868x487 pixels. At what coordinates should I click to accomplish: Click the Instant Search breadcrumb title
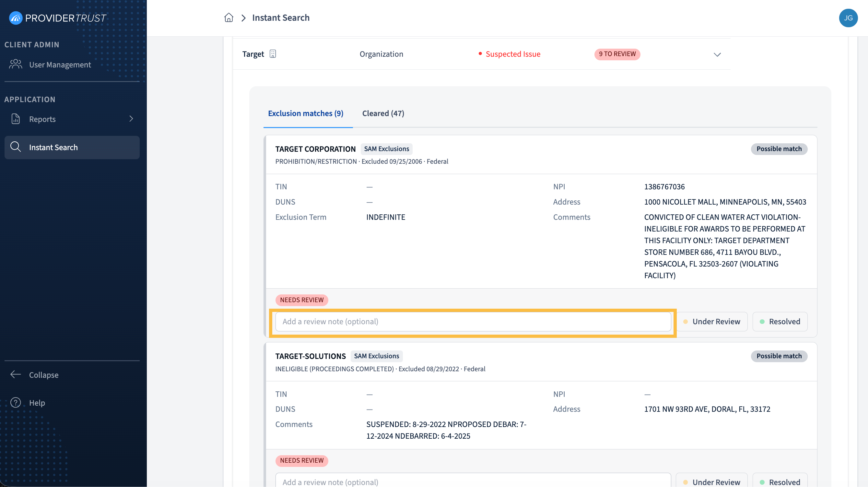click(281, 18)
